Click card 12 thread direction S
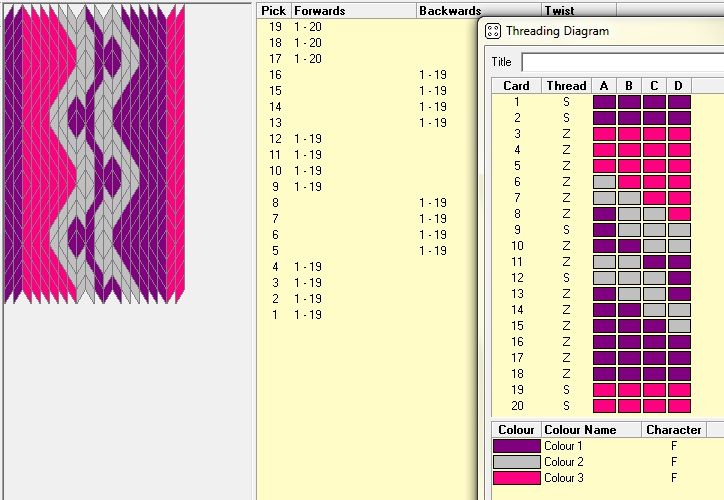This screenshot has height=500, width=724. click(567, 278)
